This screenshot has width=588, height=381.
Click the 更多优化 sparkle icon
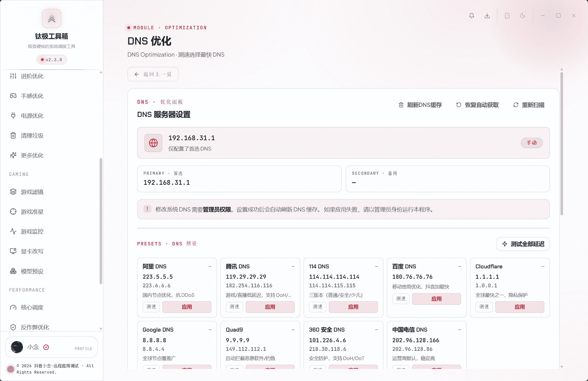(x=13, y=155)
